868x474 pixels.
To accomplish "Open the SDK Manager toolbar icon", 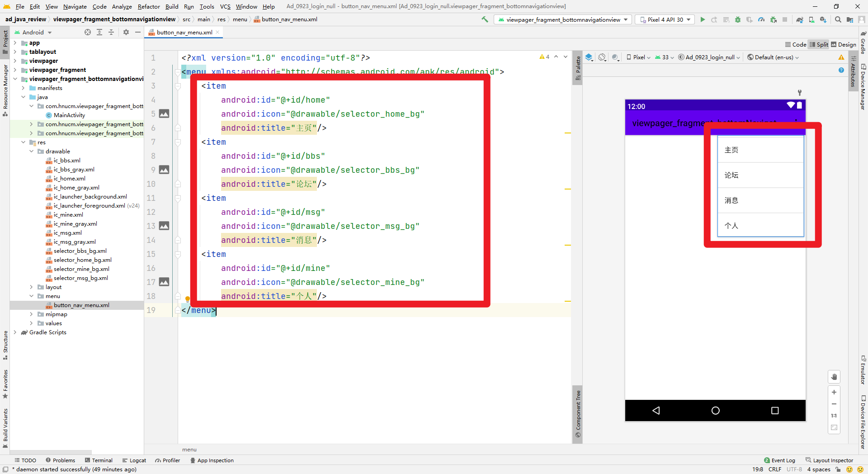I will pyautogui.click(x=823, y=19).
